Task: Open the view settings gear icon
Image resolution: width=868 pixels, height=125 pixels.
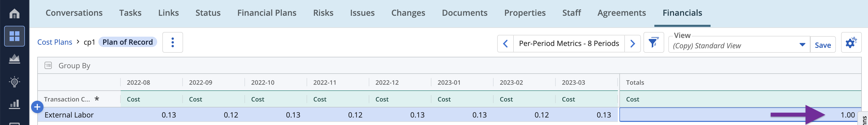Action: click(x=850, y=43)
